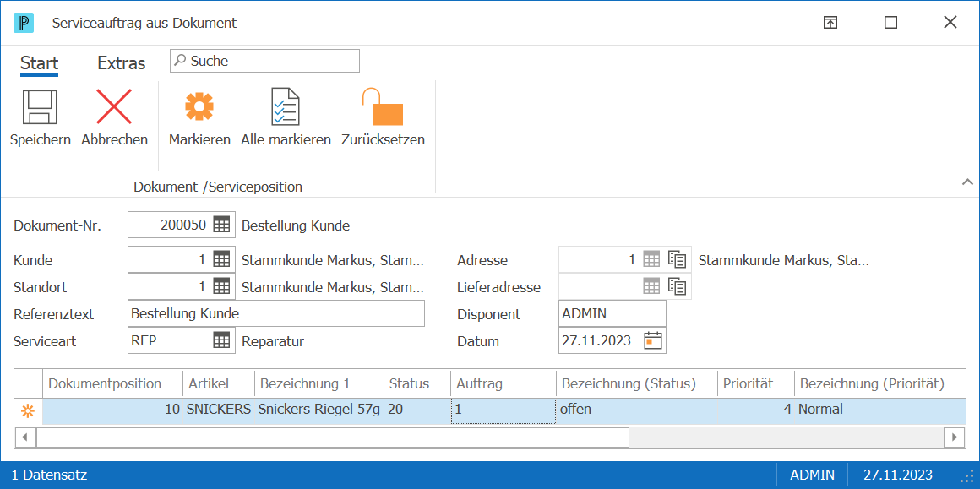Click the Priorität cell showing 4

pos(756,410)
